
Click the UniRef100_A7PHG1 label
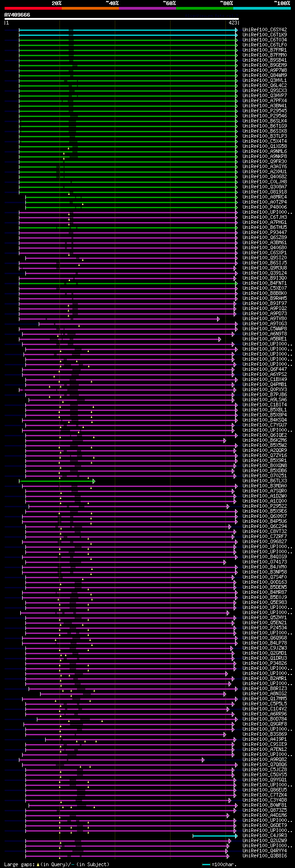265,222
